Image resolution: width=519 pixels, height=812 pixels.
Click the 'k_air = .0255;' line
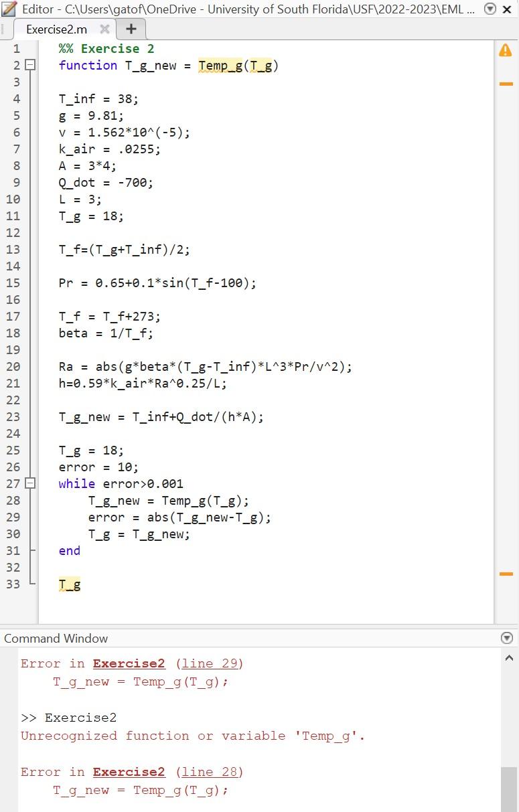110,149
